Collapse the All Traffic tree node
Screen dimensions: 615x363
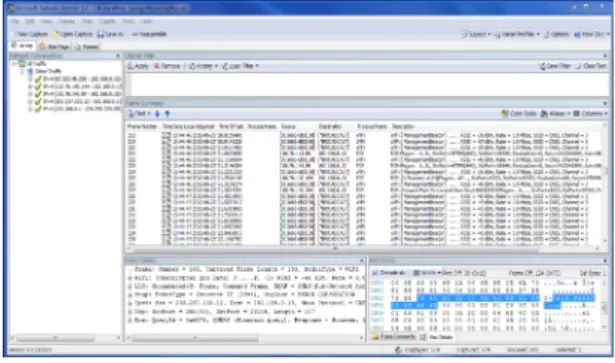coord(15,64)
